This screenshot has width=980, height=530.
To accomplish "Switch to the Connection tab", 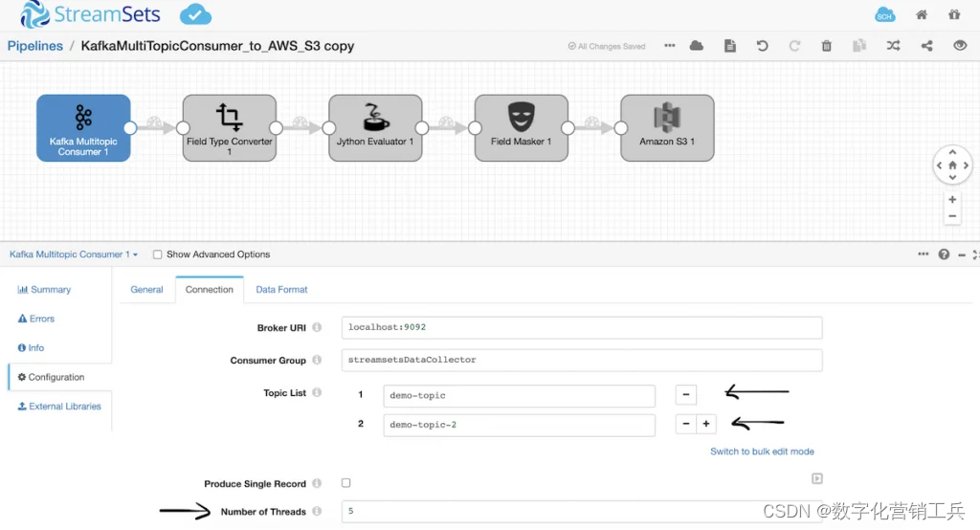I will tap(210, 289).
